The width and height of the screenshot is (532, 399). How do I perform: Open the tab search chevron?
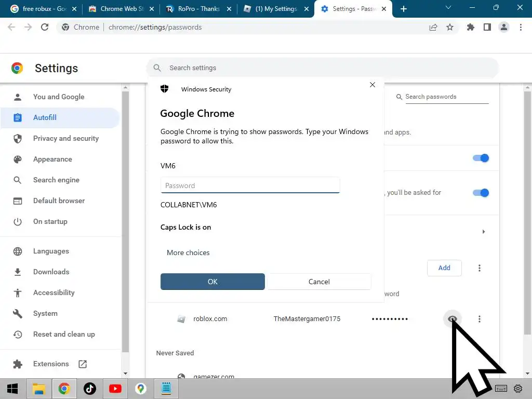pyautogui.click(x=448, y=7)
